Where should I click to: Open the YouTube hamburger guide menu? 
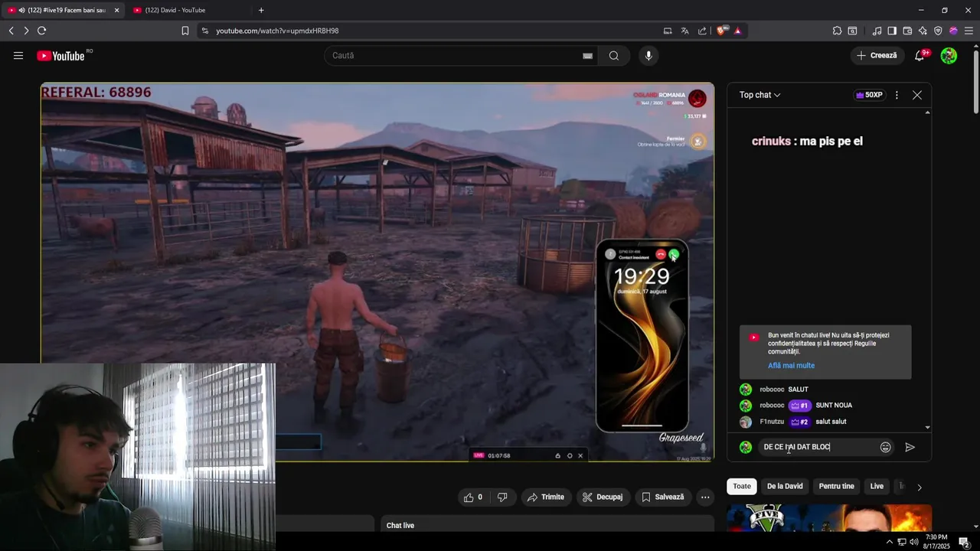(18, 56)
